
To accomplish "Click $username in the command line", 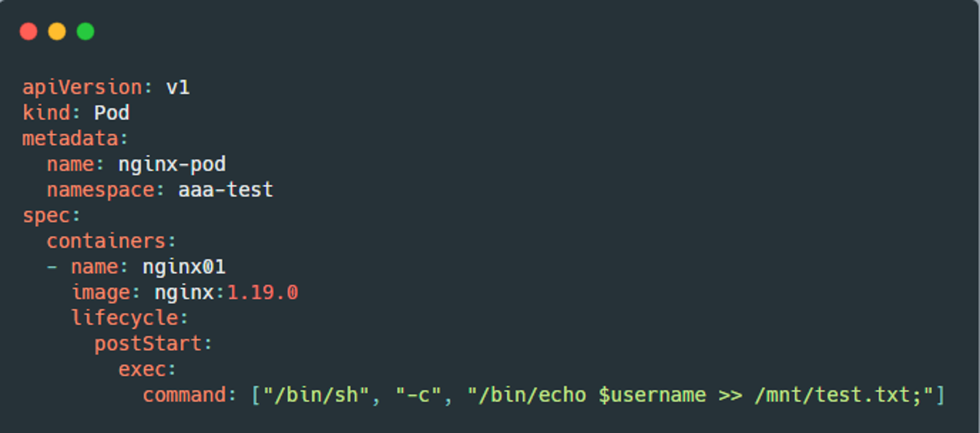I will (x=652, y=395).
